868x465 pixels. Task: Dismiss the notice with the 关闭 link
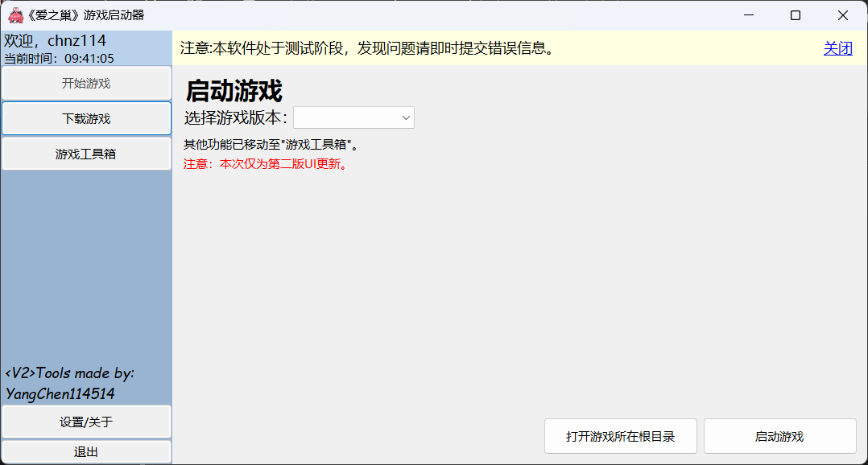pos(837,48)
